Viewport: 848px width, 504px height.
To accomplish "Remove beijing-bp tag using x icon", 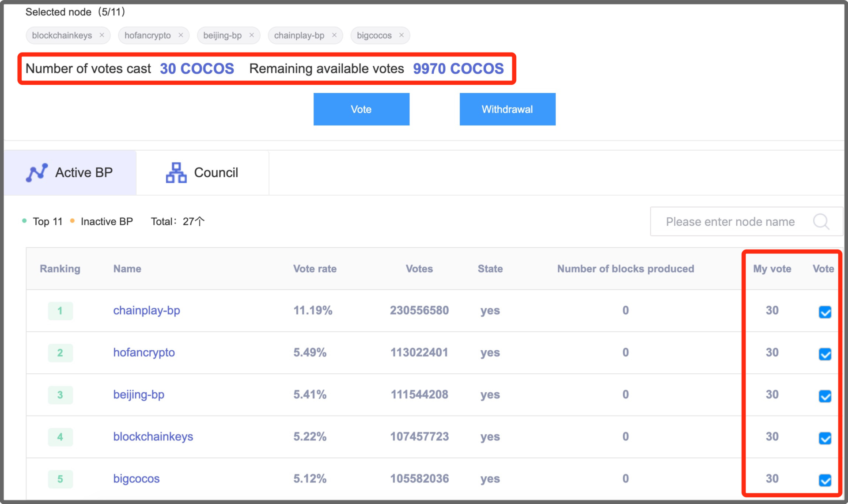I will click(252, 35).
